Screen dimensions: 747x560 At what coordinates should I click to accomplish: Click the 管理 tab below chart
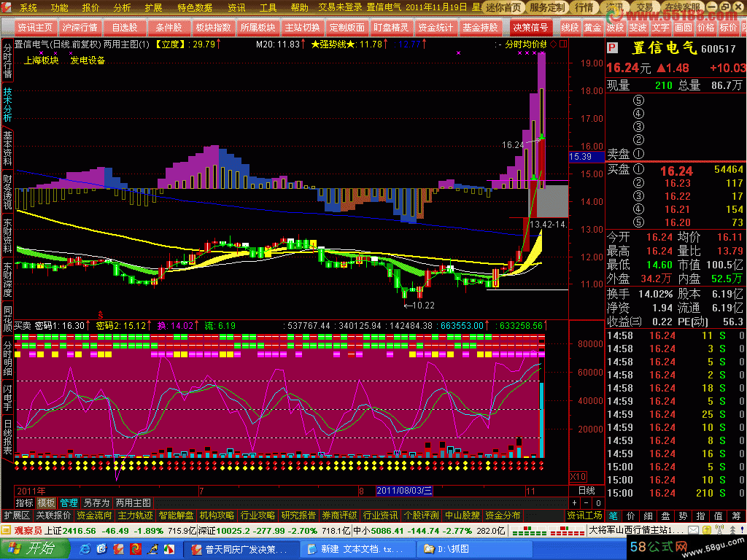coord(69,503)
